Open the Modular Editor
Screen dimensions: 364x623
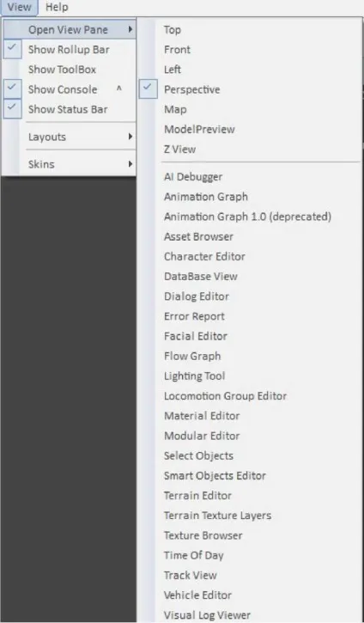[x=250, y=436]
